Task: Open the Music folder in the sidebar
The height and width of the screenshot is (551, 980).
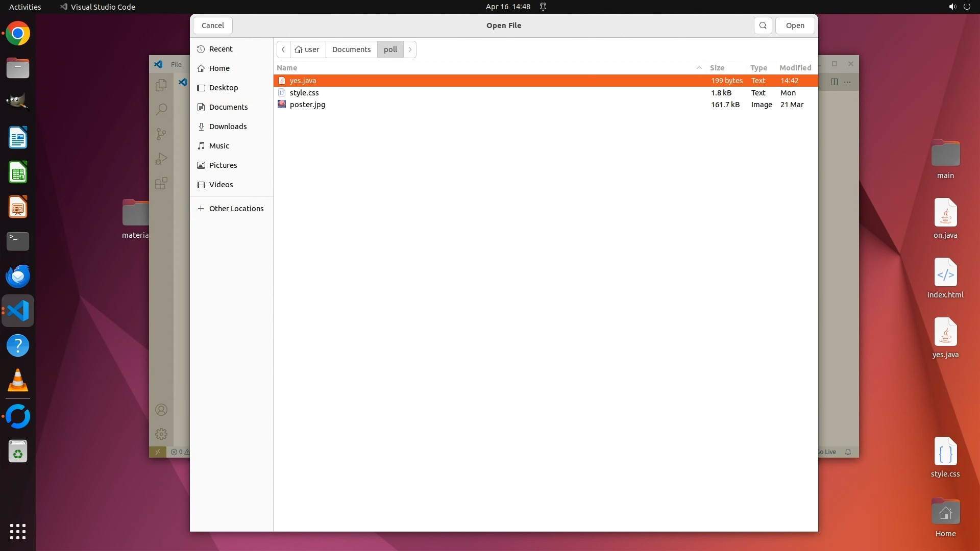Action: (219, 146)
